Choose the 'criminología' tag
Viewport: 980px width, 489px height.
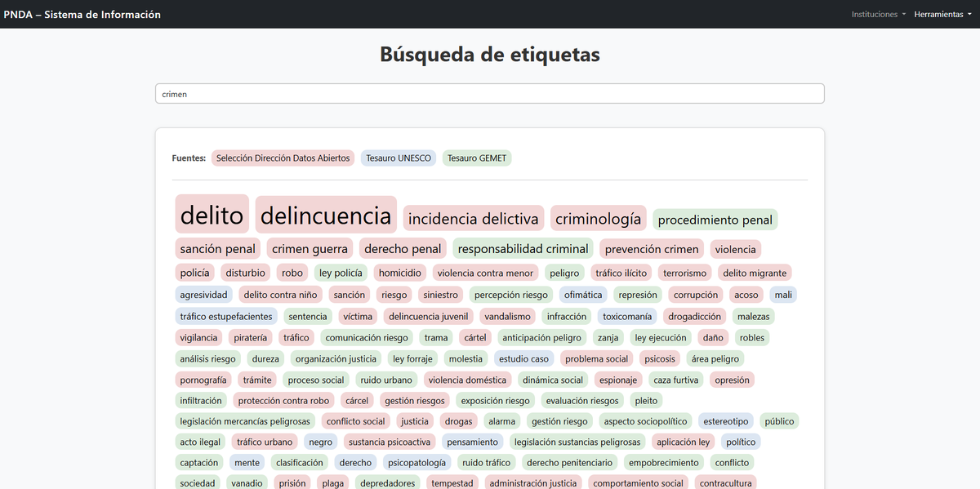[599, 219]
